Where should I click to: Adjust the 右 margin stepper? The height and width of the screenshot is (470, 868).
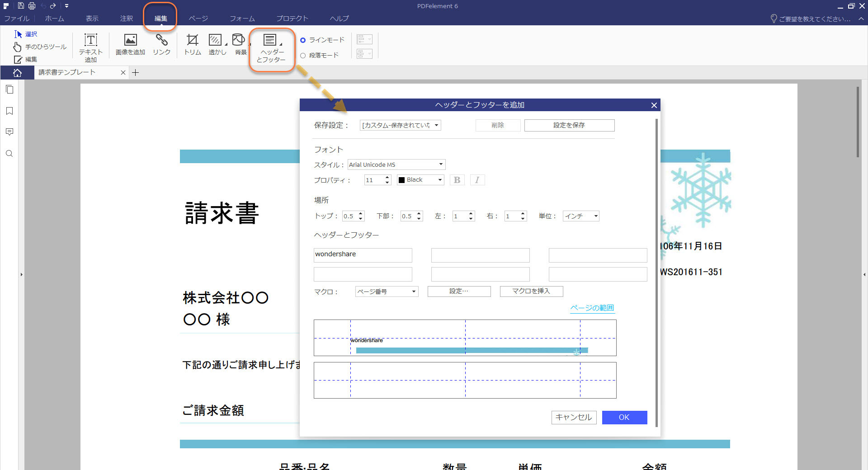click(523, 216)
